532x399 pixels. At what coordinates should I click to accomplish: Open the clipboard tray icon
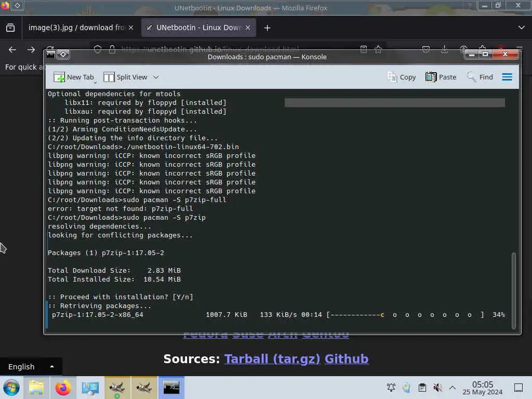422,388
